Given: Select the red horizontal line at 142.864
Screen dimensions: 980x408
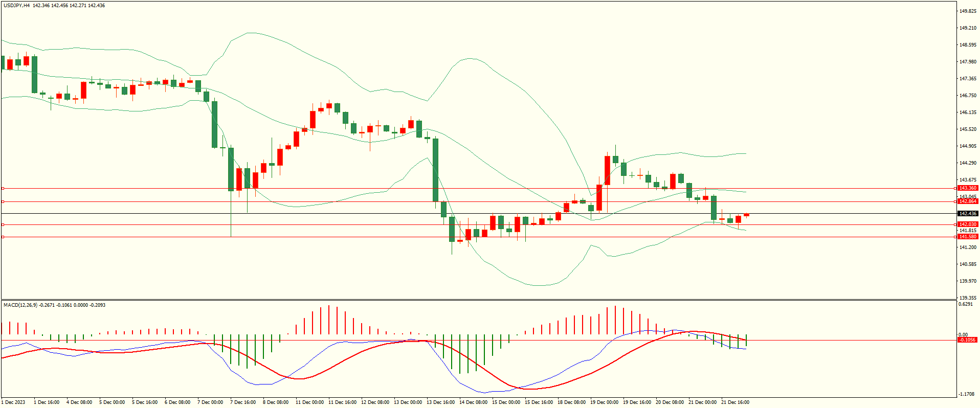Looking at the screenshot, I should (x=479, y=201).
